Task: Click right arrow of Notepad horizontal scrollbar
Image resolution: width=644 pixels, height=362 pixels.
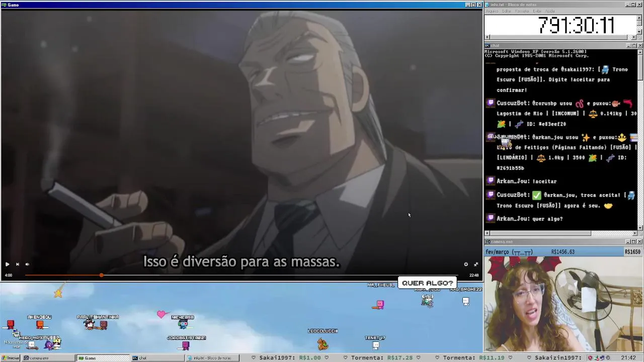Action: pyautogui.click(x=634, y=37)
